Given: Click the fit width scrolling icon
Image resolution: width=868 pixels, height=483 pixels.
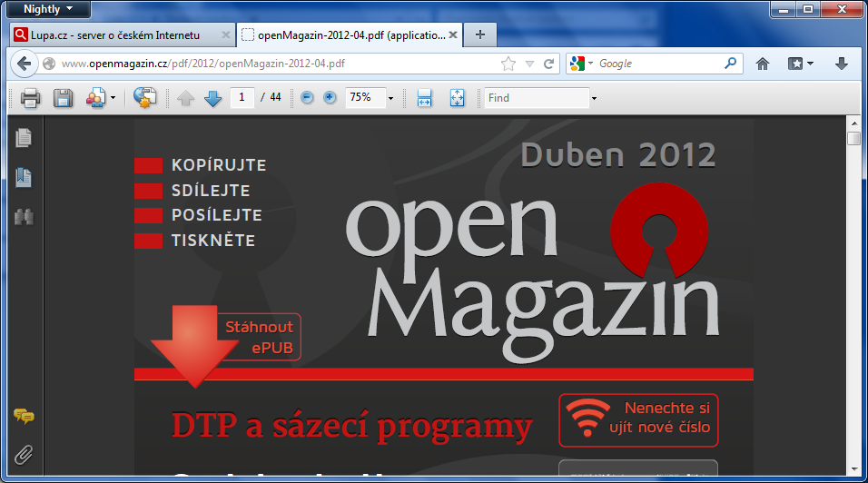Looking at the screenshot, I should coord(425,98).
